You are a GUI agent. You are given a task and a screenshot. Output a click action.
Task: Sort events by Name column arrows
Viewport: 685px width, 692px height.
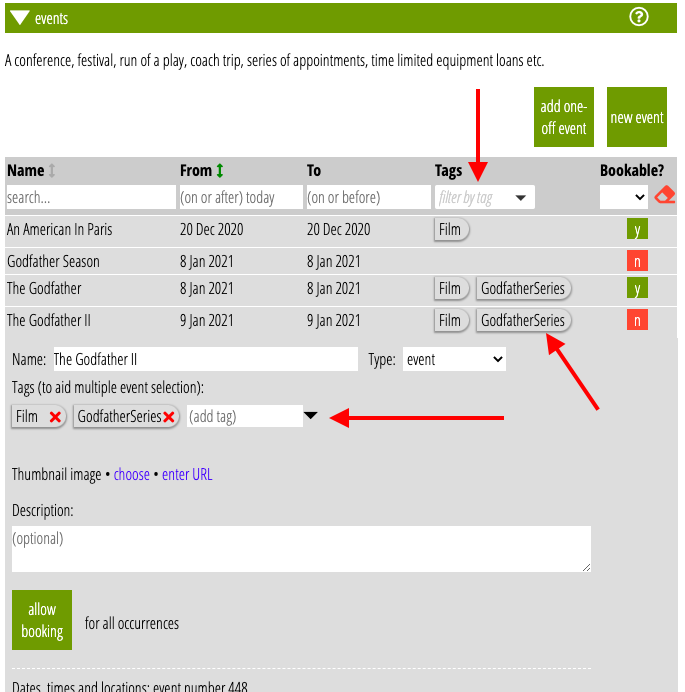pyautogui.click(x=52, y=170)
